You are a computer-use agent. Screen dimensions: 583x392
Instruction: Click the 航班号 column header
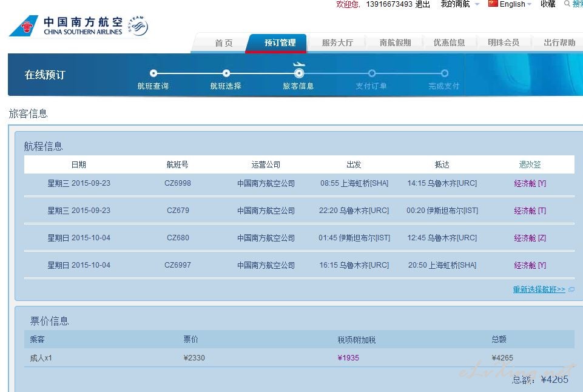pos(177,165)
